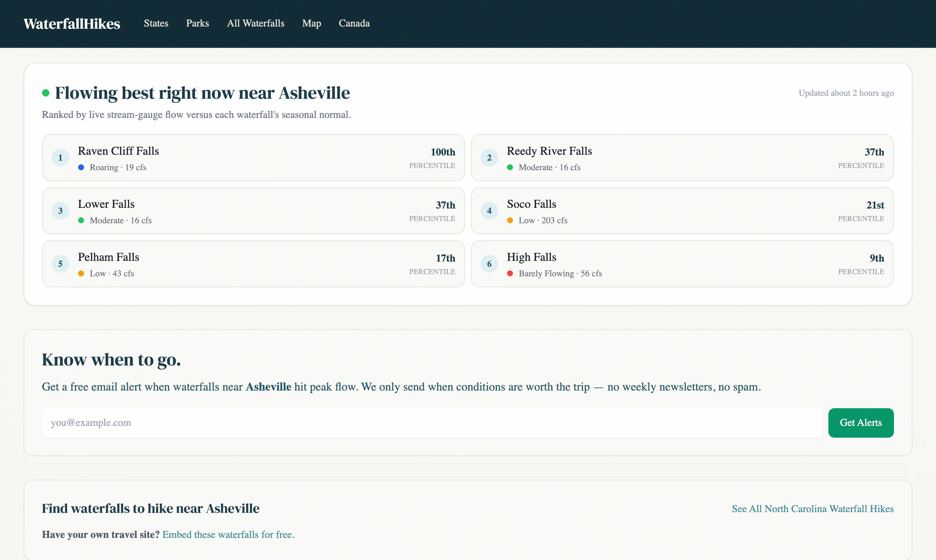Click Low · 203 cfs text
Image resolution: width=936 pixels, height=560 pixels.
(543, 220)
